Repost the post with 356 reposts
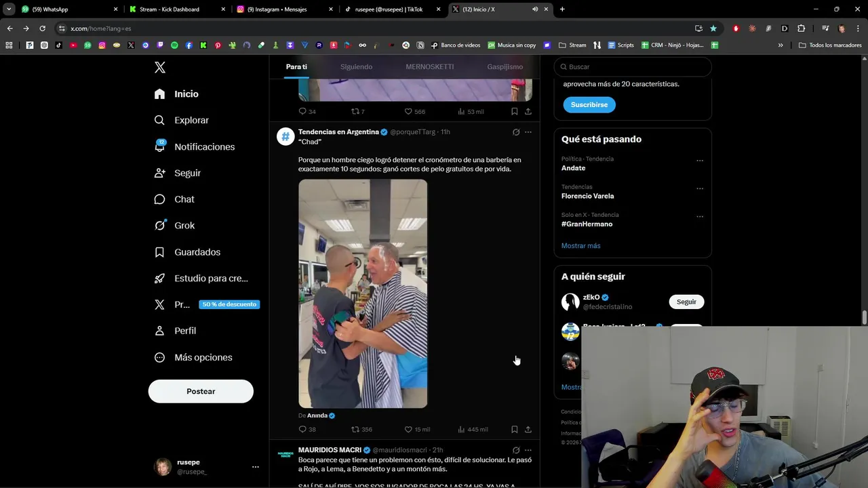This screenshot has height=488, width=868. point(355,429)
